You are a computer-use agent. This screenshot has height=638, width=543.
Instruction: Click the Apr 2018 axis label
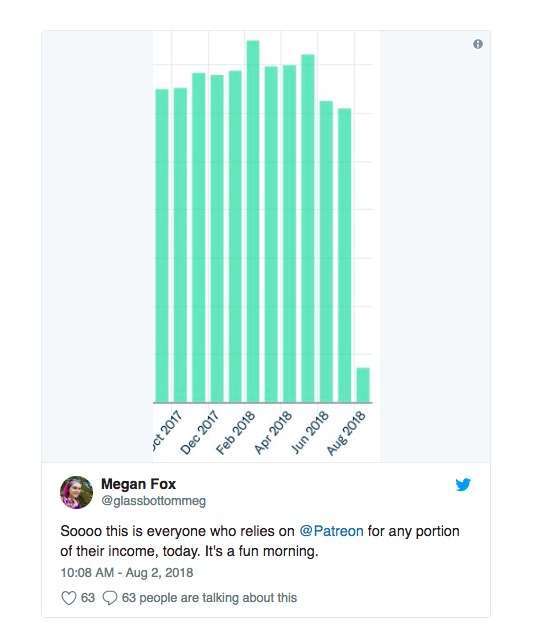click(x=273, y=433)
